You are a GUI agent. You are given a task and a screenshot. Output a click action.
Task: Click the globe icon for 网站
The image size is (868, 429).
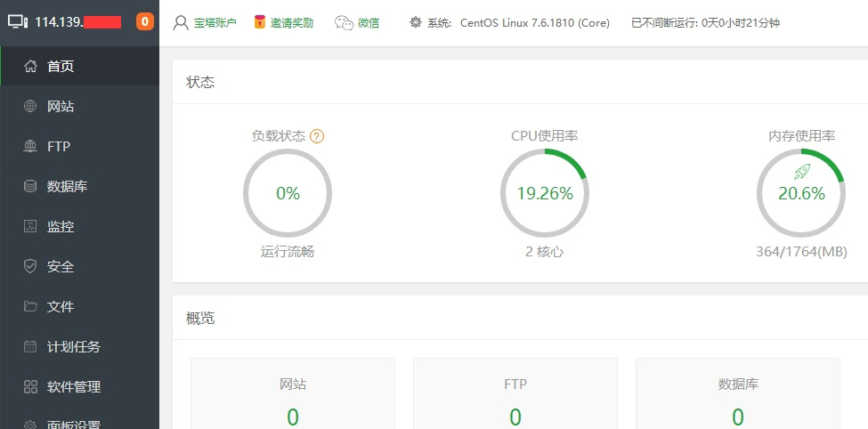(30, 106)
